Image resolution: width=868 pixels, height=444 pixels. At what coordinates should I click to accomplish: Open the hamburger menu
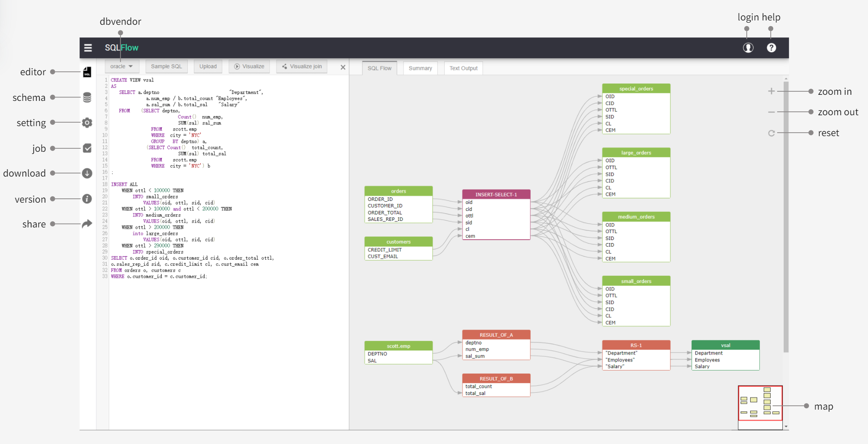coord(88,48)
